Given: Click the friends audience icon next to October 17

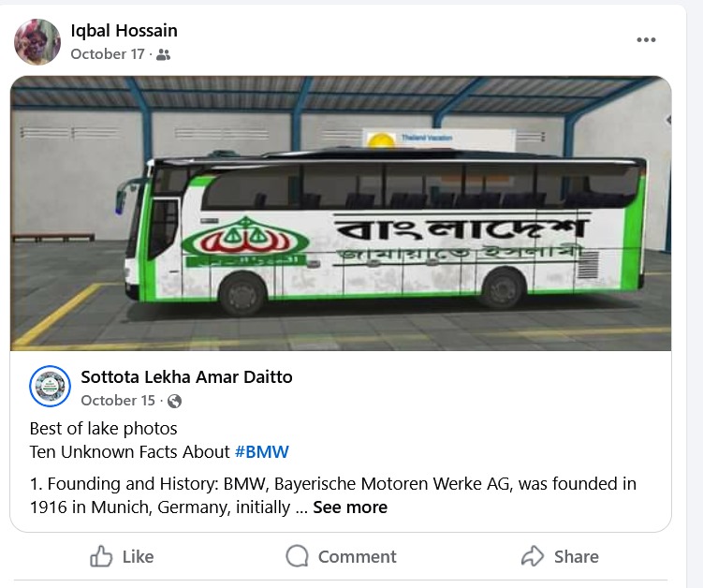Looking at the screenshot, I should 164,54.
